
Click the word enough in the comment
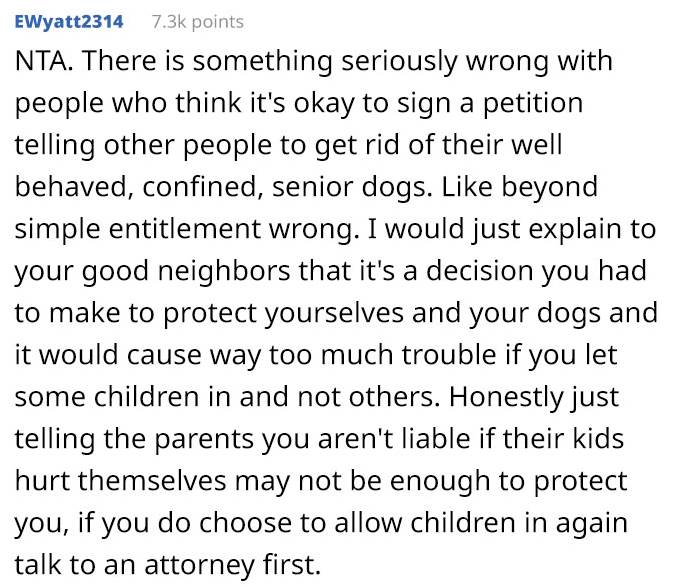(x=440, y=481)
